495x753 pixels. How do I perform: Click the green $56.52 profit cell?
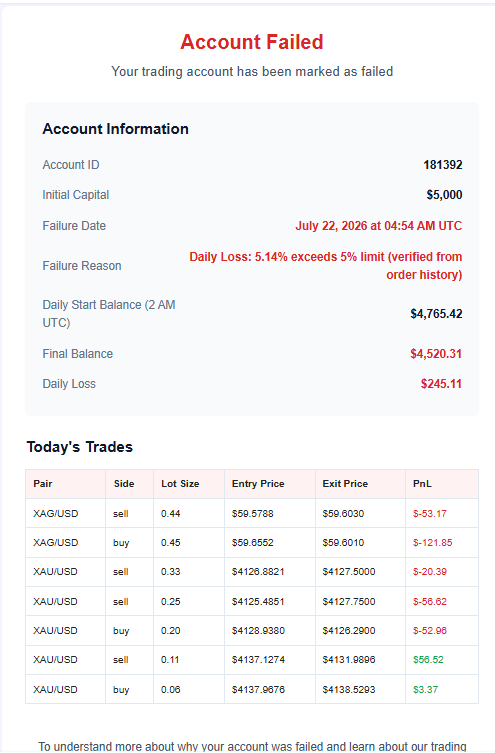pos(428,660)
